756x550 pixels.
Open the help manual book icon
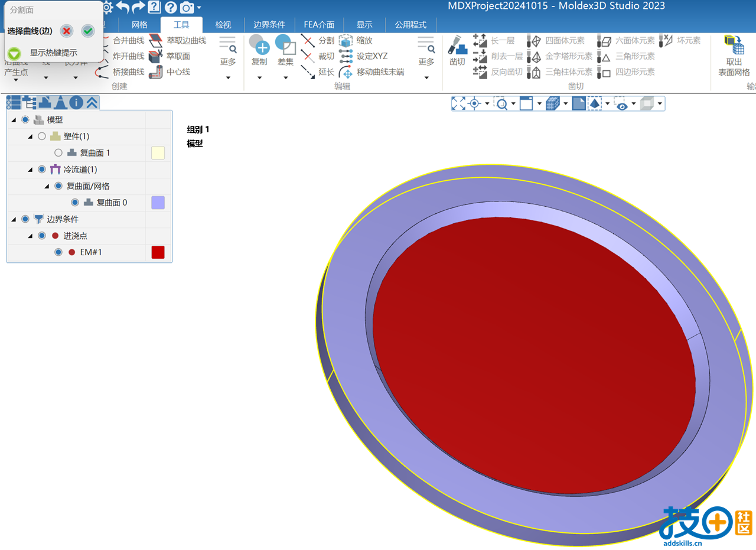click(154, 7)
